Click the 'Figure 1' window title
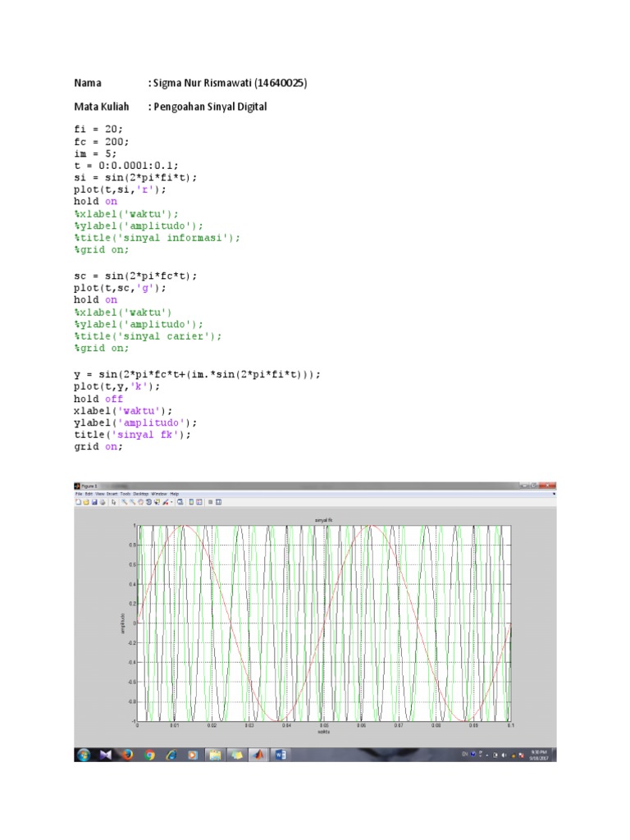 pos(89,486)
